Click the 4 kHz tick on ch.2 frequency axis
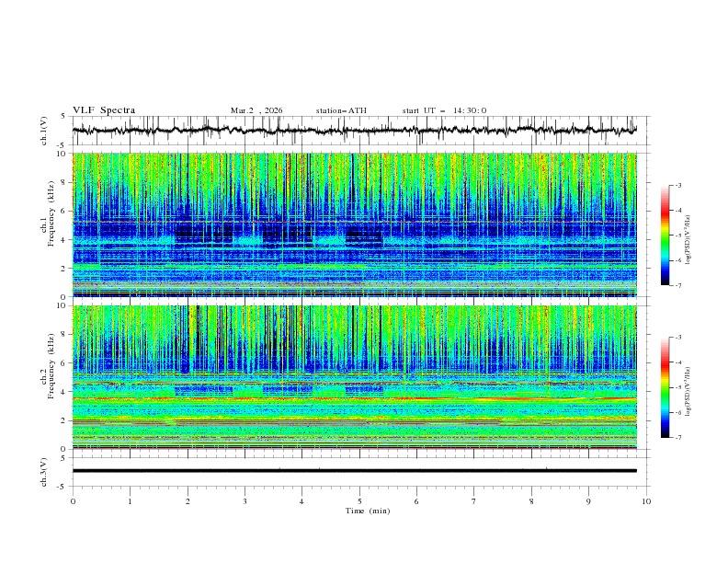Screen dimensions: 728x563 [65, 392]
